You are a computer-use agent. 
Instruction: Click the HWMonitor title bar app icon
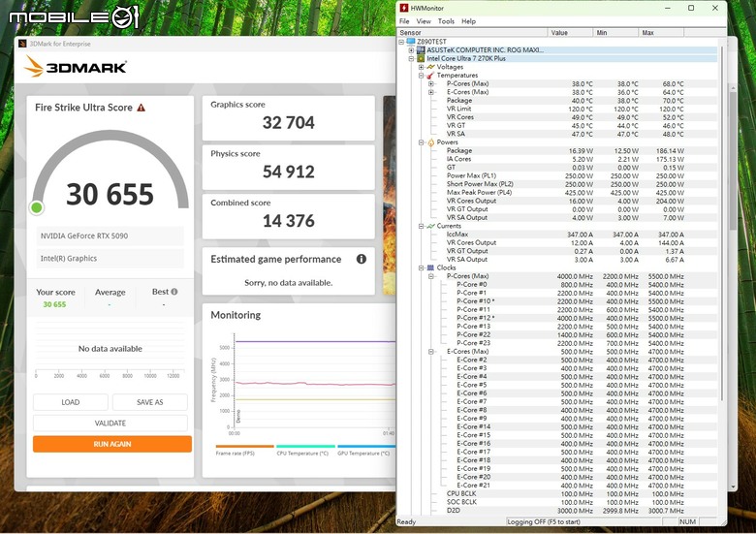tap(404, 8)
